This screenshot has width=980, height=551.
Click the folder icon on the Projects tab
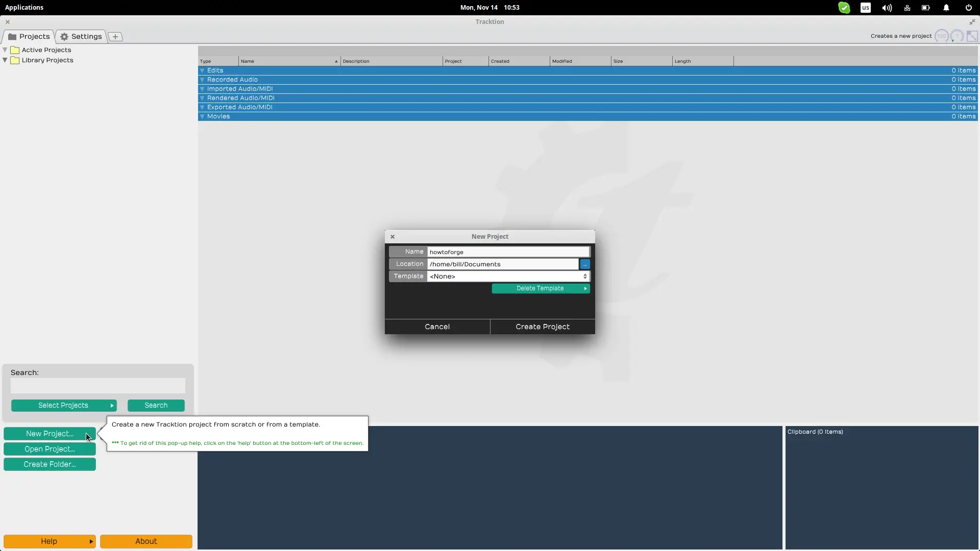(x=12, y=37)
